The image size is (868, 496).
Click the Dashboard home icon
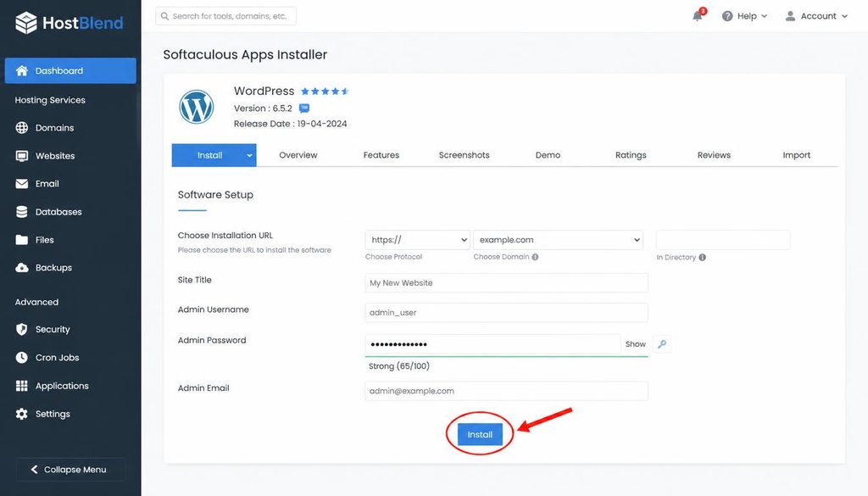point(21,70)
